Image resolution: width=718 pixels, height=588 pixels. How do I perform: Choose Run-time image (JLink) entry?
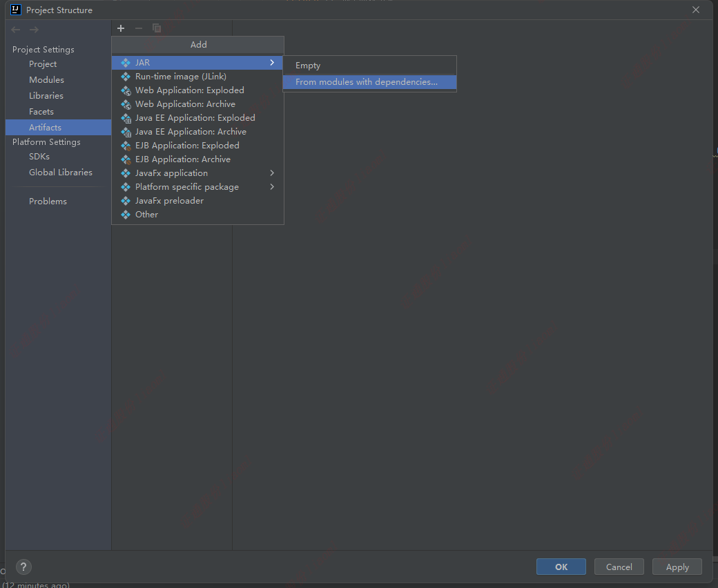(197, 77)
